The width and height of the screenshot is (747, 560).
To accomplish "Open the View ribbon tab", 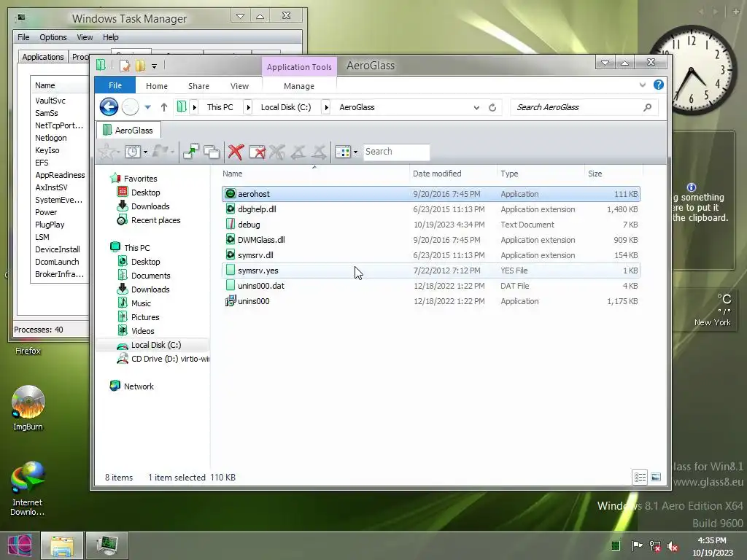I will (x=239, y=86).
